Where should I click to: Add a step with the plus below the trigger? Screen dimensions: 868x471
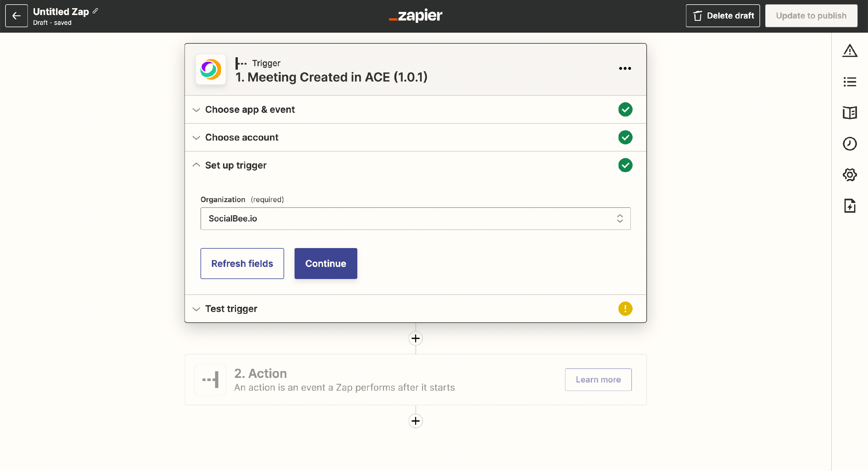(x=415, y=338)
